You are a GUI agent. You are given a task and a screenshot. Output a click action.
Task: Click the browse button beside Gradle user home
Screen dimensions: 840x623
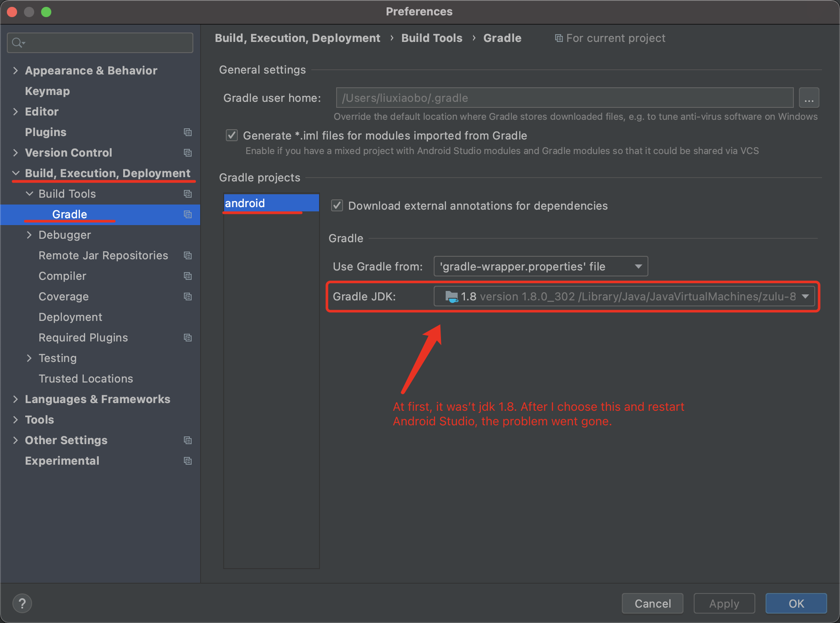coord(809,98)
